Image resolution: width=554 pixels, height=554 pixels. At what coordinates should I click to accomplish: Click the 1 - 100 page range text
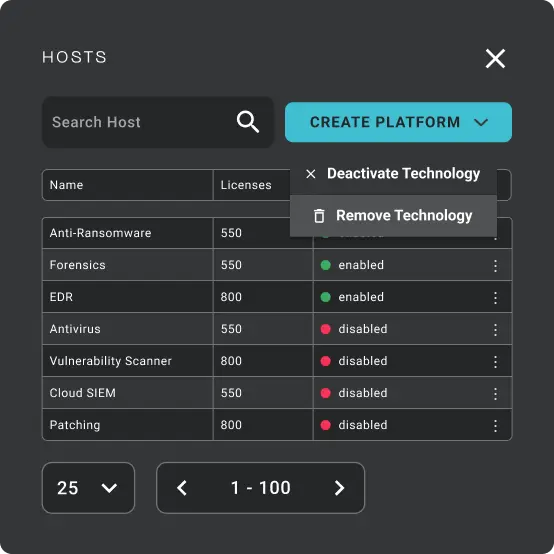point(261,488)
